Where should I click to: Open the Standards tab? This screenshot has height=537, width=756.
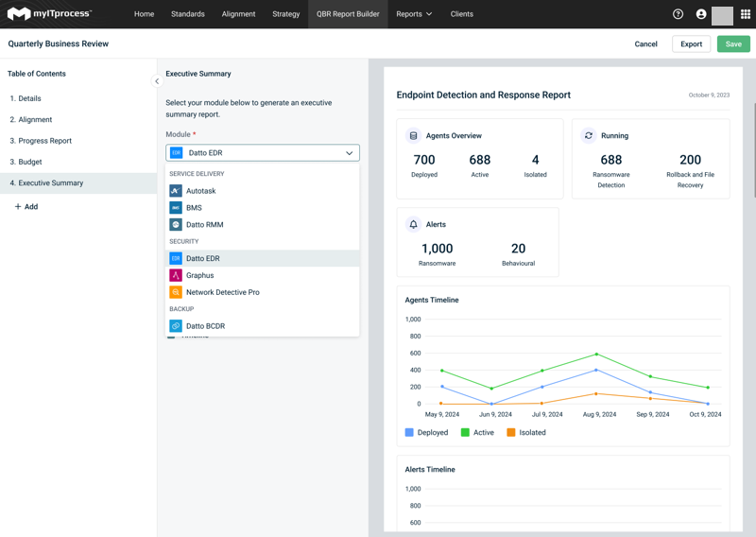pyautogui.click(x=187, y=14)
